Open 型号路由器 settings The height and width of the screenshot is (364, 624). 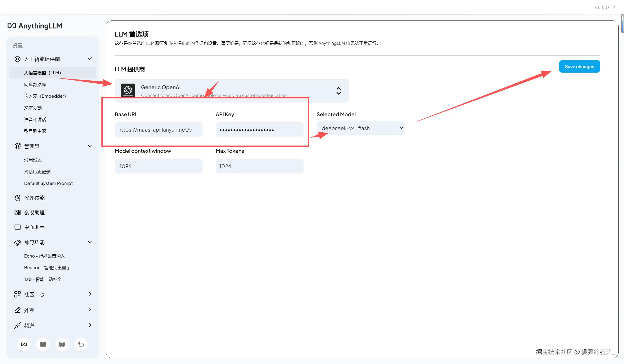(35, 131)
